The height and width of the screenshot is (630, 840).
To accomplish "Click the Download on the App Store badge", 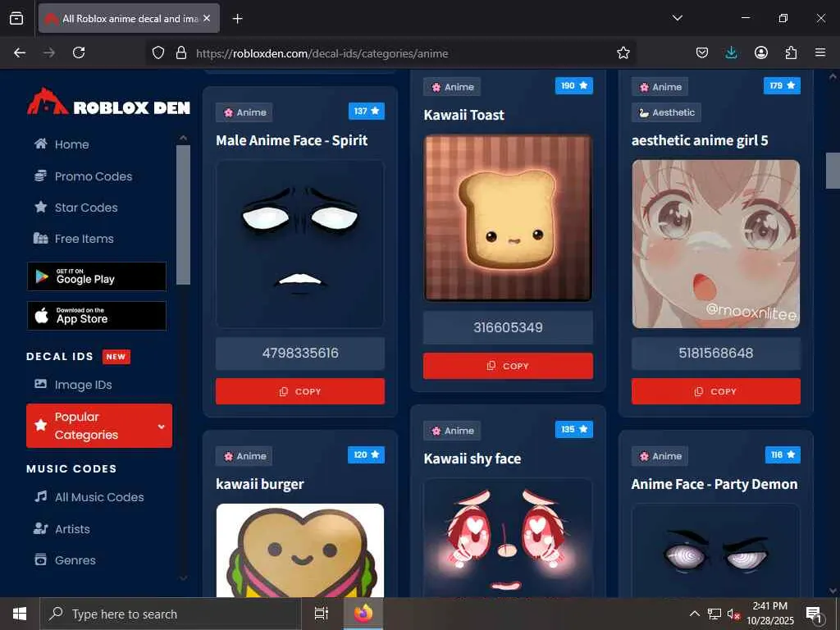I will [x=97, y=316].
